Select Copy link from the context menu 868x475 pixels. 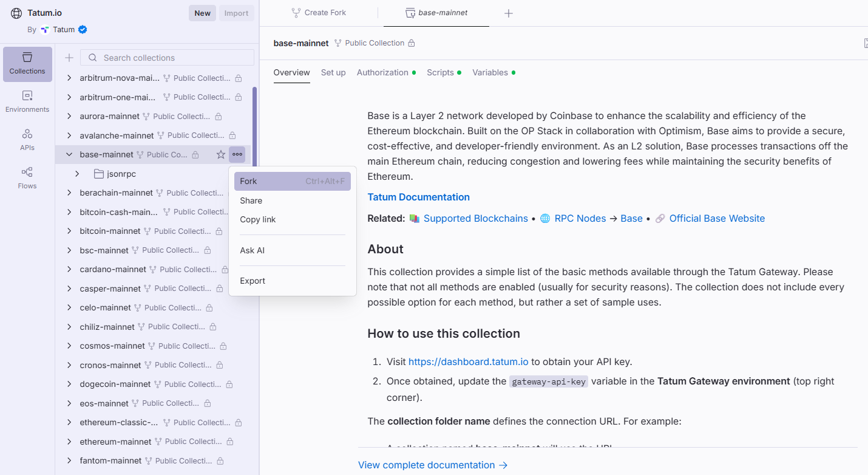click(x=293, y=219)
